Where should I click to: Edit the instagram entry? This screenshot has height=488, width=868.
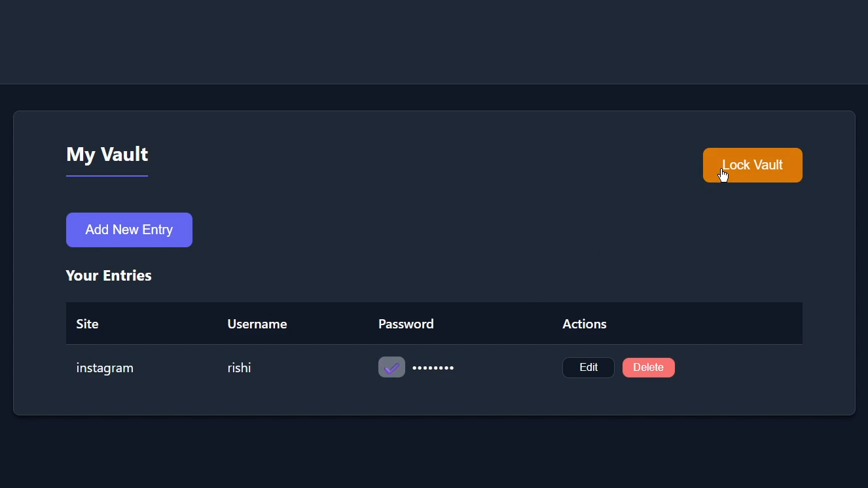(x=588, y=368)
